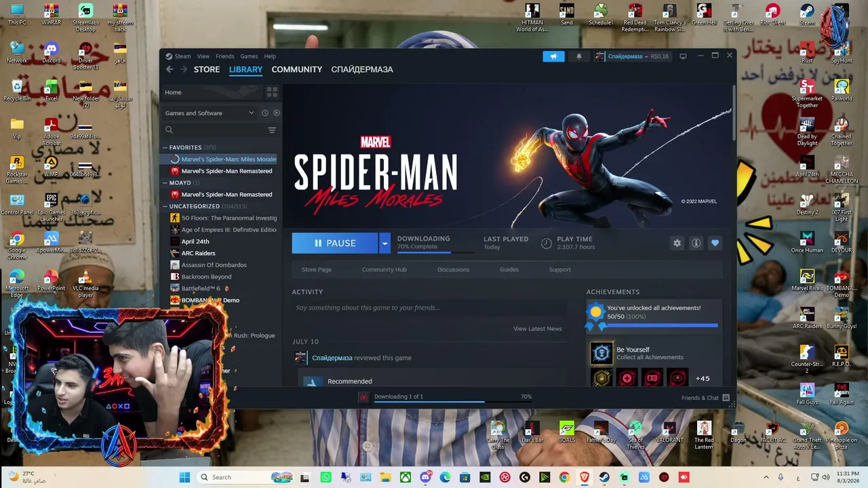Toggle Steam Big Picture mode icon
Screen dimensions: 868x488
(683, 56)
